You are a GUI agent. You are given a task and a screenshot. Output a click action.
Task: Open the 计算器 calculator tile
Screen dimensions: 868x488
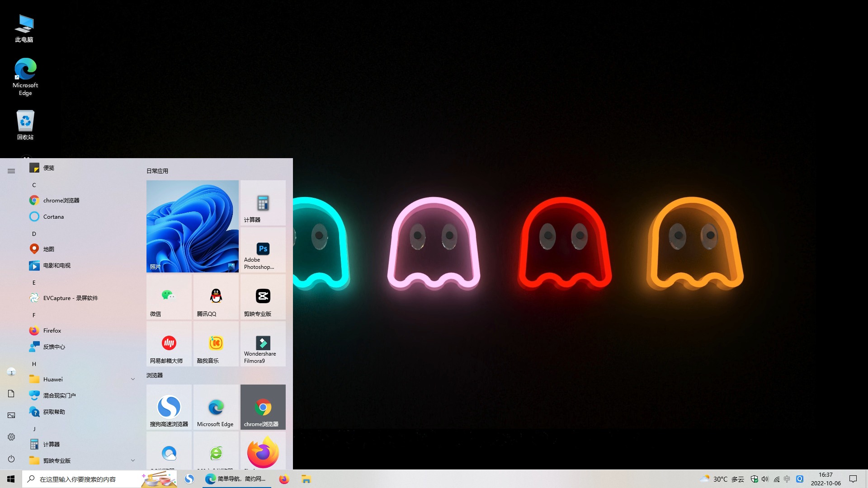point(263,203)
